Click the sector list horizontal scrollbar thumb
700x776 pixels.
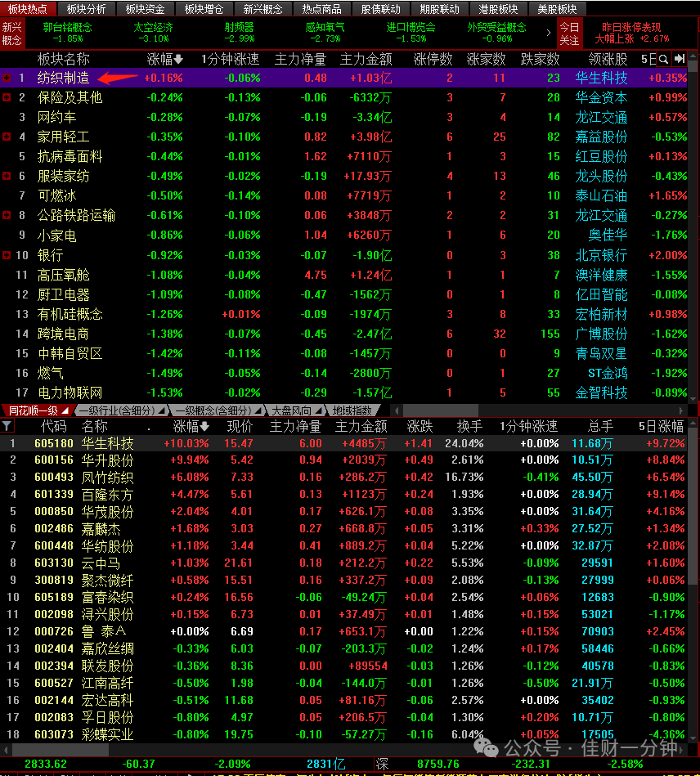[x=441, y=410]
